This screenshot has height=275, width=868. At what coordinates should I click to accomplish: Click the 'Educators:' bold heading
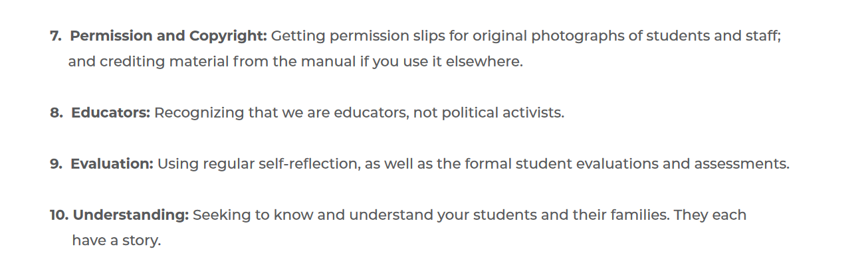click(111, 112)
